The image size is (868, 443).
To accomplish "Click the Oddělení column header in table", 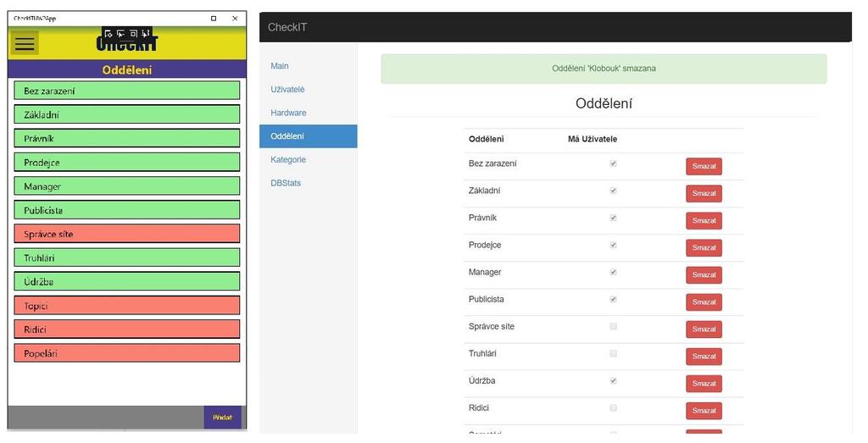I will click(x=486, y=139).
